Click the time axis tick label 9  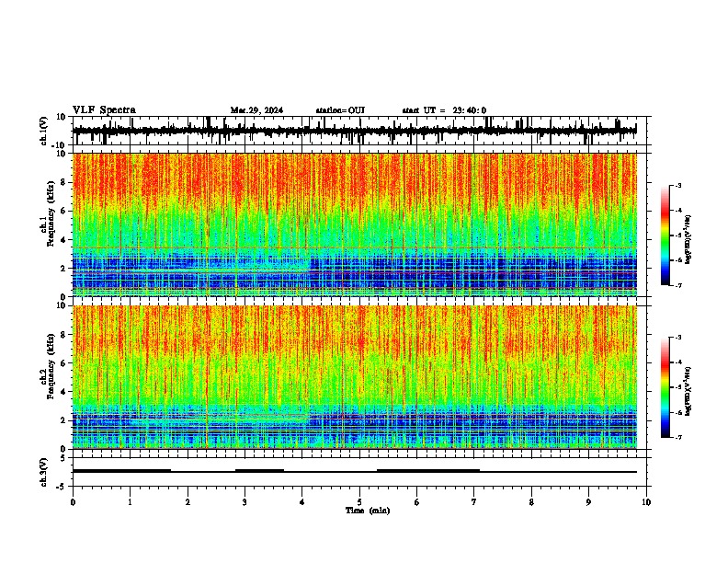pos(588,502)
